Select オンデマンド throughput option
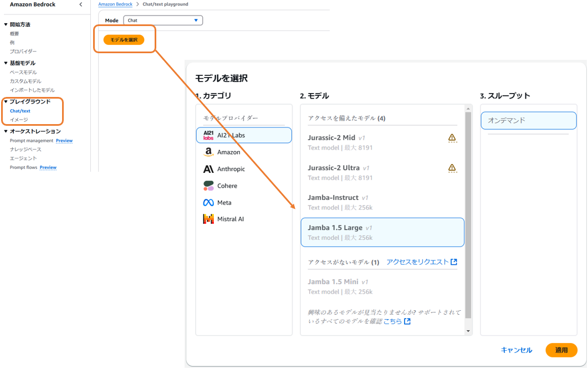The height and width of the screenshot is (369, 588). click(529, 120)
